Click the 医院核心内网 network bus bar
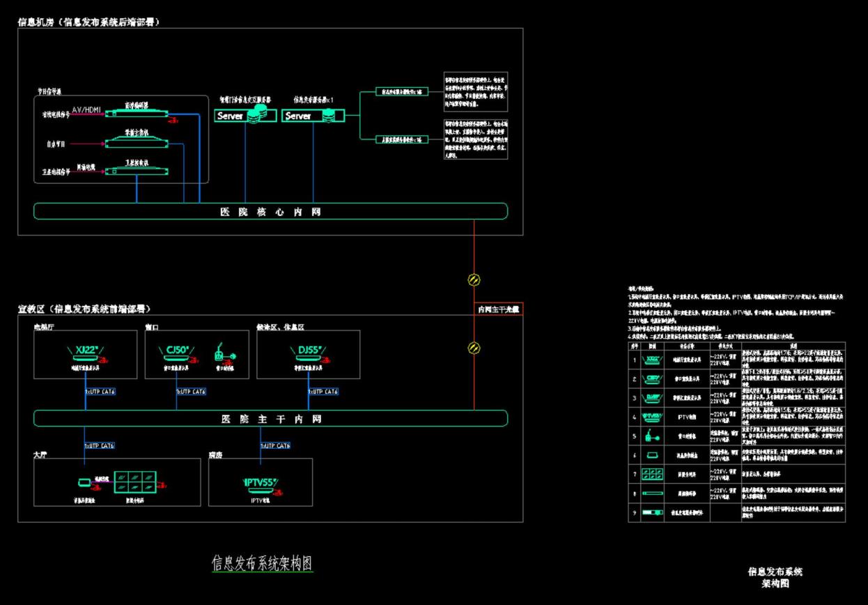The width and height of the screenshot is (868, 605). click(270, 211)
